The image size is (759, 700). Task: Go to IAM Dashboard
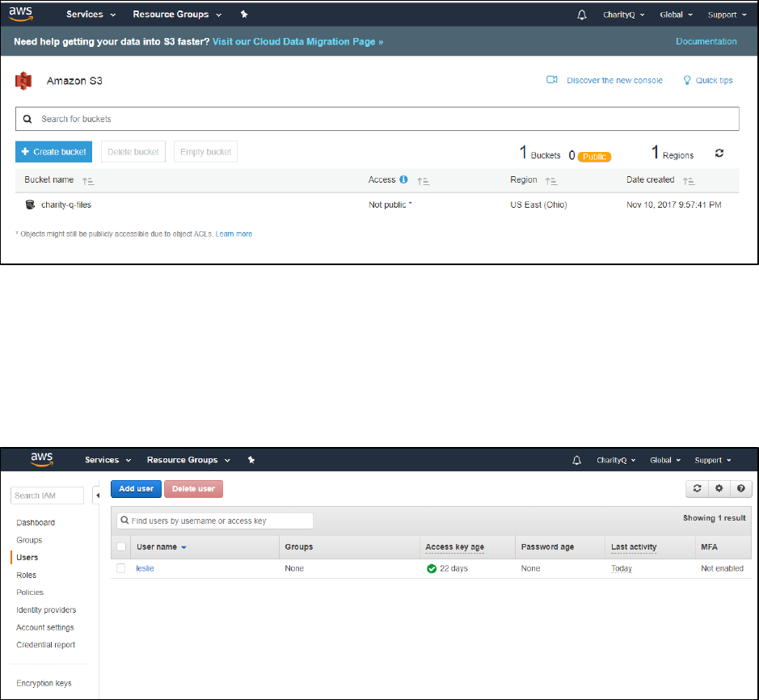pos(36,523)
